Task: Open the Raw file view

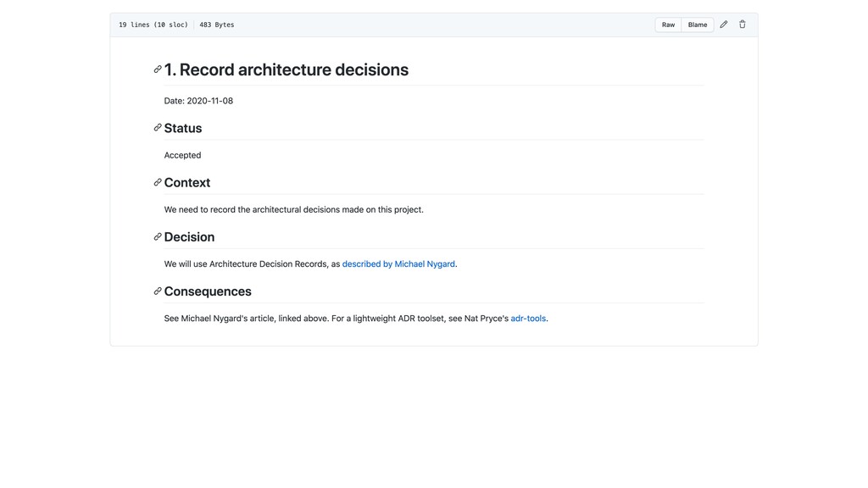Action: (x=668, y=25)
